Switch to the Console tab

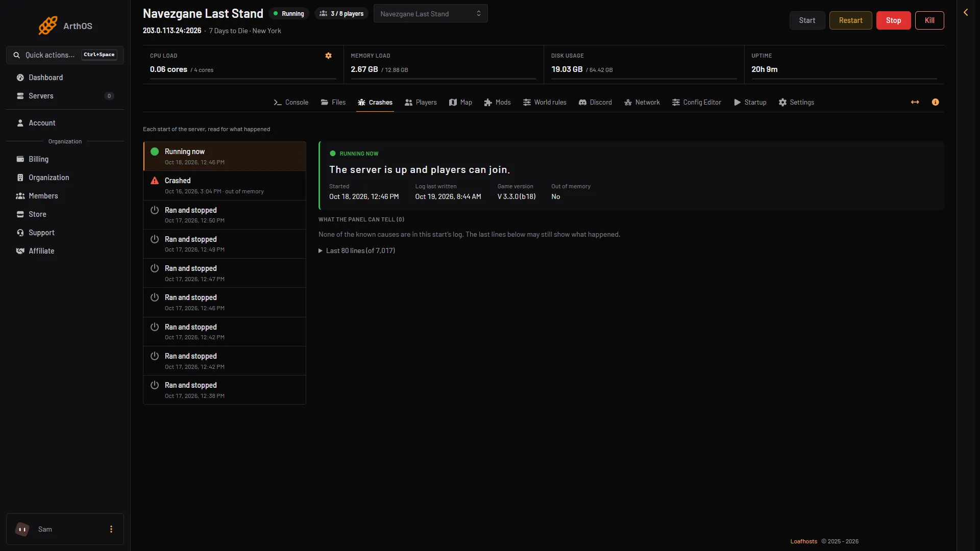tap(291, 103)
